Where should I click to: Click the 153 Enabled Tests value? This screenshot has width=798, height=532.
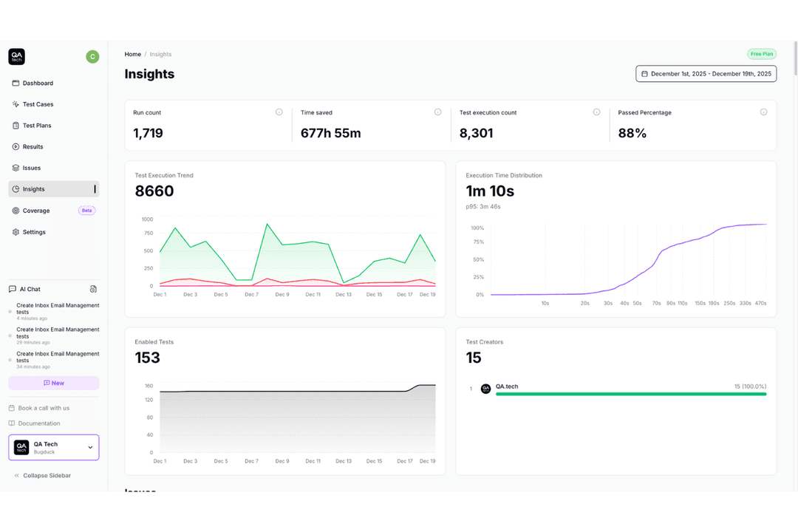(x=148, y=358)
